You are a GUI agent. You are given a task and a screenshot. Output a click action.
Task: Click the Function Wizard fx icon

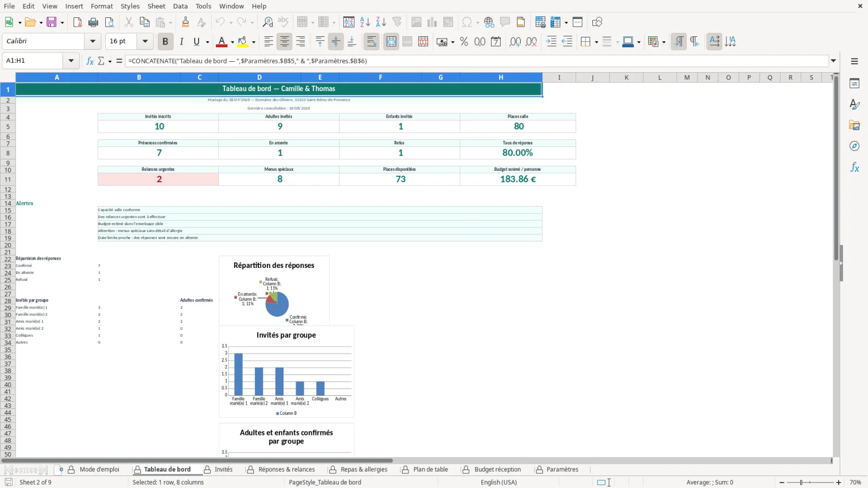click(x=90, y=61)
